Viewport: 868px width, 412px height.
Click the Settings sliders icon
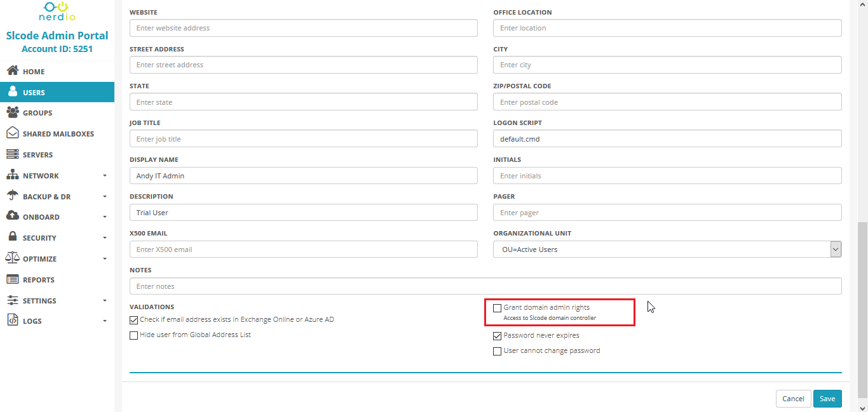point(12,300)
